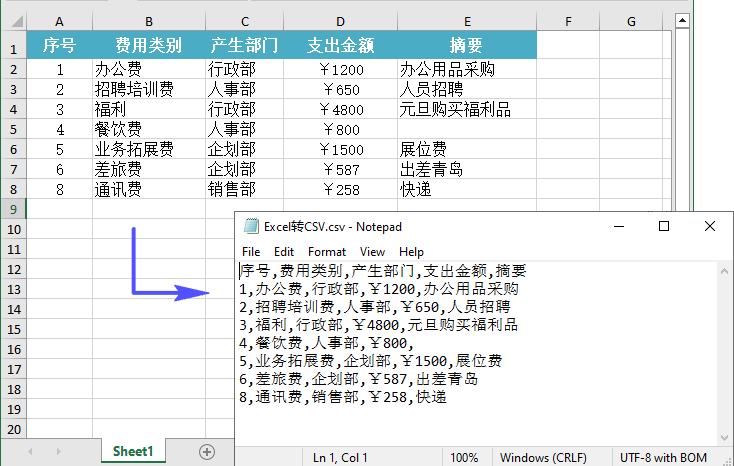Select cell containing 差旅费
Screen dimensions: 734x466
149,169
